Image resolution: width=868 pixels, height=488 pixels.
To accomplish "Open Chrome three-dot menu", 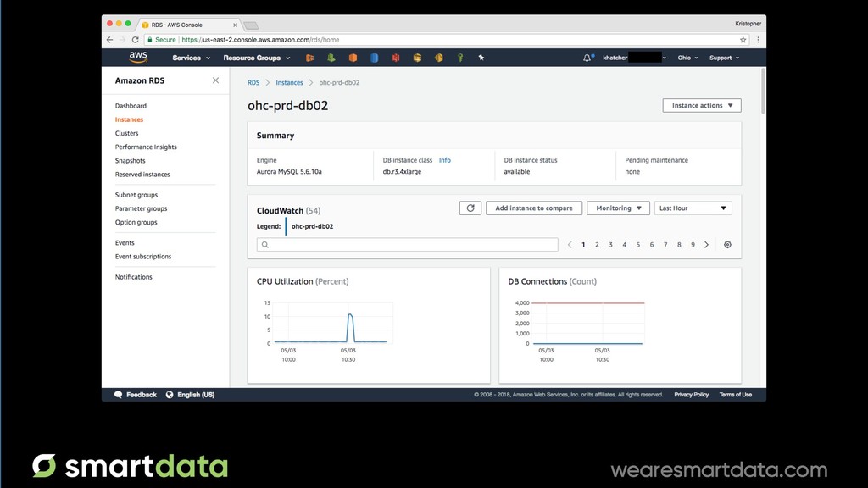I will tap(758, 40).
